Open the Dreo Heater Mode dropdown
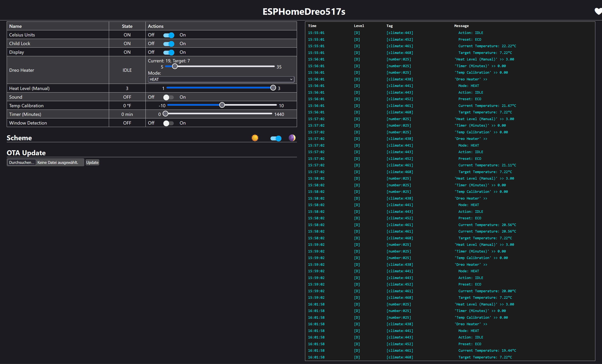Screen dimensions: 602x364 coord(221,79)
